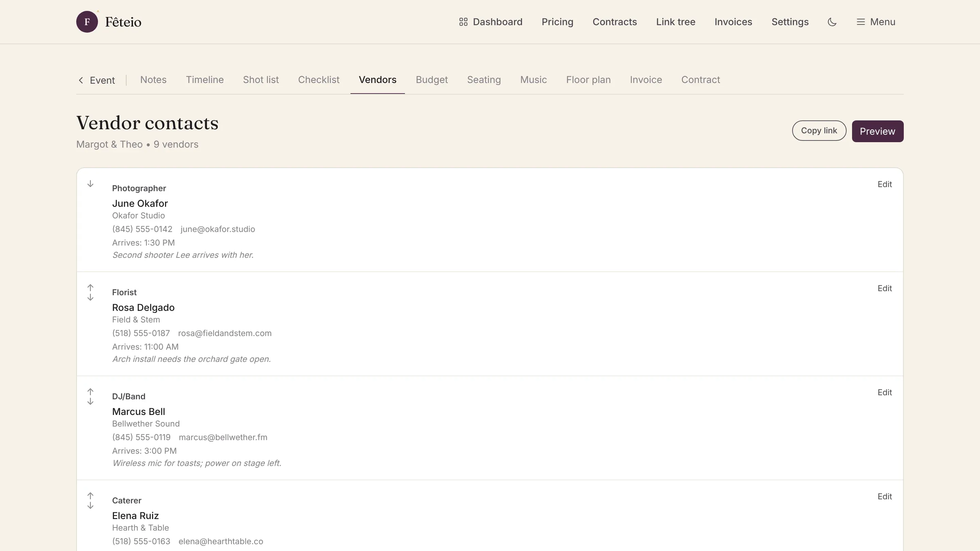
Task: Open Contracts in top navigation
Action: coord(615,22)
